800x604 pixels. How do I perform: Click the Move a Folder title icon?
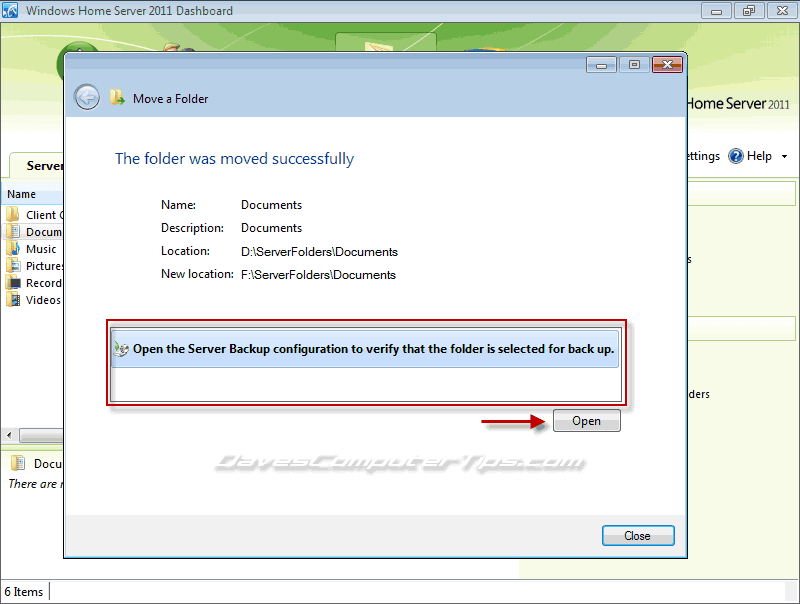[117, 97]
